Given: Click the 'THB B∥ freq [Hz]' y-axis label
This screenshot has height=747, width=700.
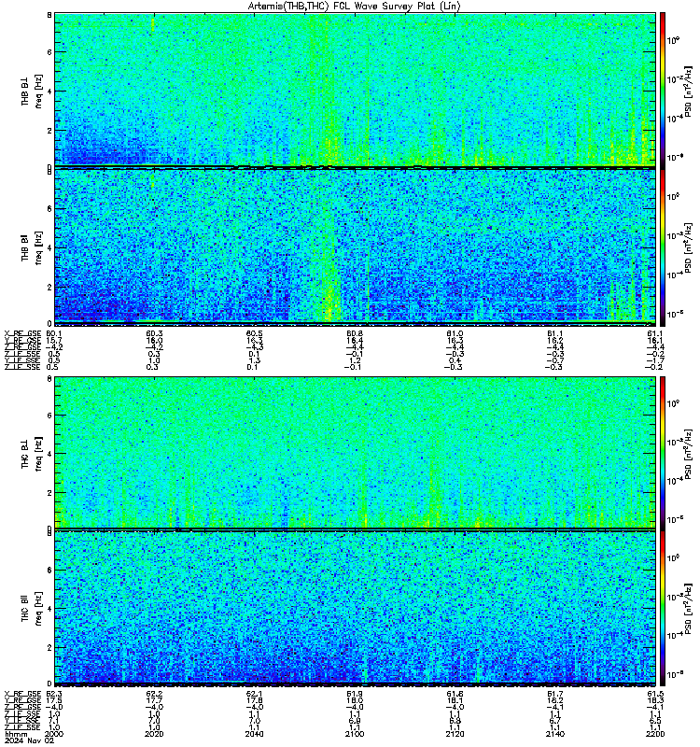Looking at the screenshot, I should [x=32, y=247].
